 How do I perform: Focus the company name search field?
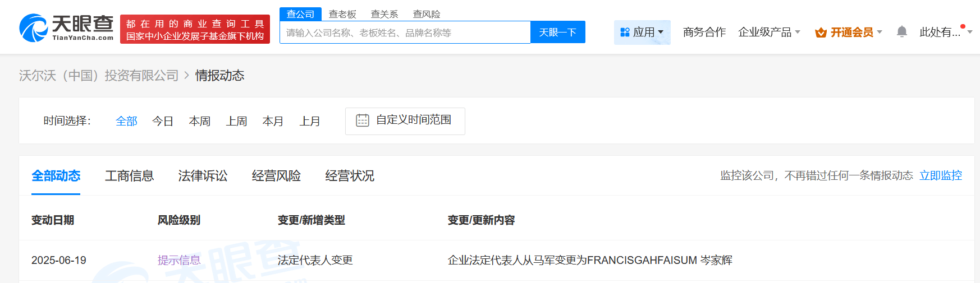coord(405,33)
